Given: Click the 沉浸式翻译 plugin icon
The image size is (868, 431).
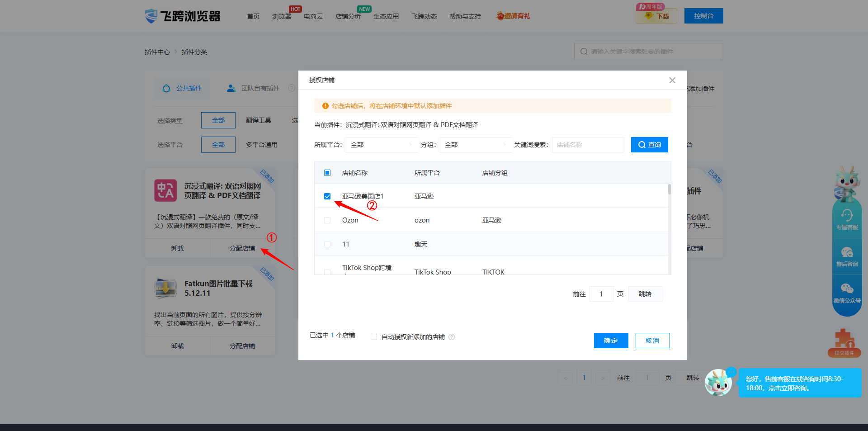Looking at the screenshot, I should [x=165, y=190].
